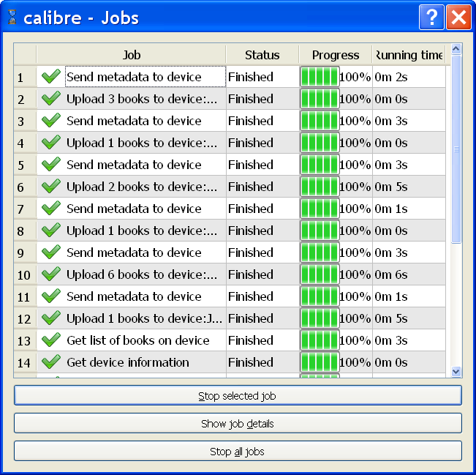The height and width of the screenshot is (475, 476).
Task: Click the progress bar in row 6
Action: 320,187
